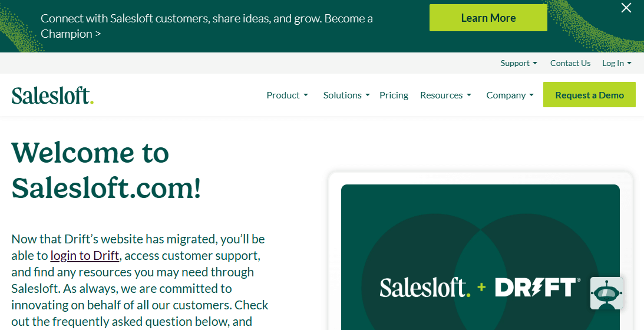Expand the Resources menu
644x330 pixels.
pyautogui.click(x=445, y=95)
